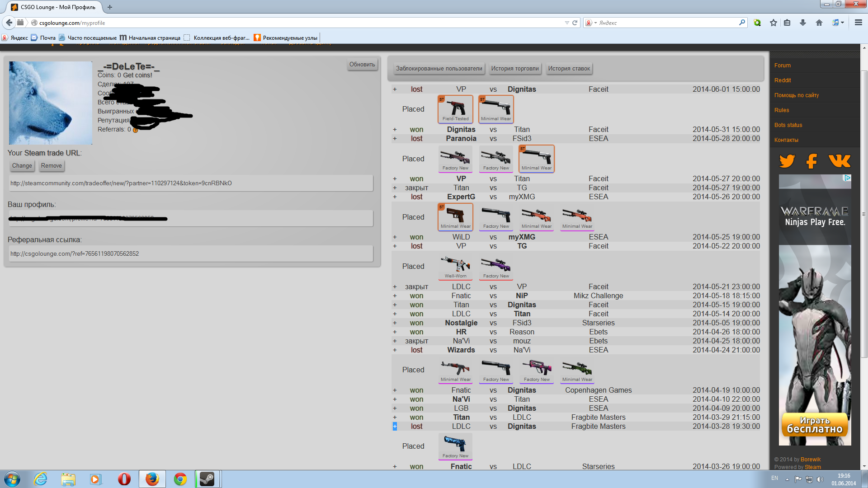This screenshot has width=868, height=488.
Task: Select the Well-Worn Asiimov rifle item
Action: coord(455,266)
